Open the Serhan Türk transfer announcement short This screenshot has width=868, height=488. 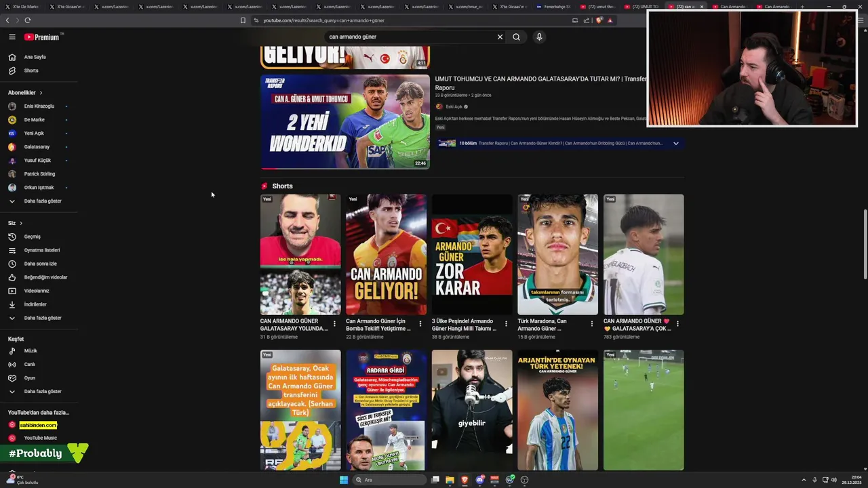coord(300,410)
